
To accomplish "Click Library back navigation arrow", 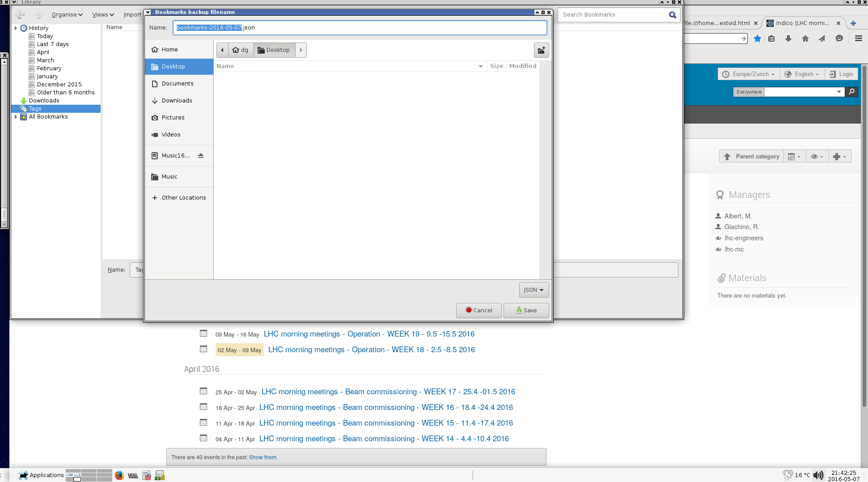I will (20, 15).
